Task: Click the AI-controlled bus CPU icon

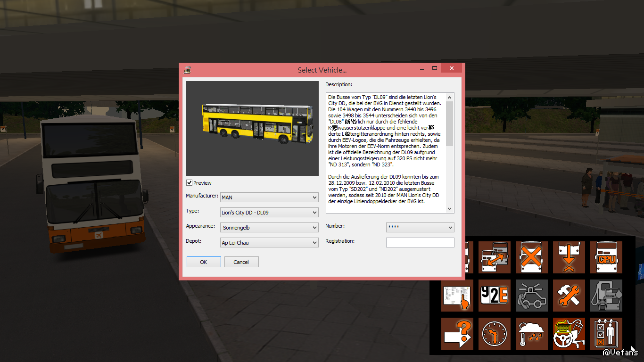Action: pyautogui.click(x=606, y=257)
